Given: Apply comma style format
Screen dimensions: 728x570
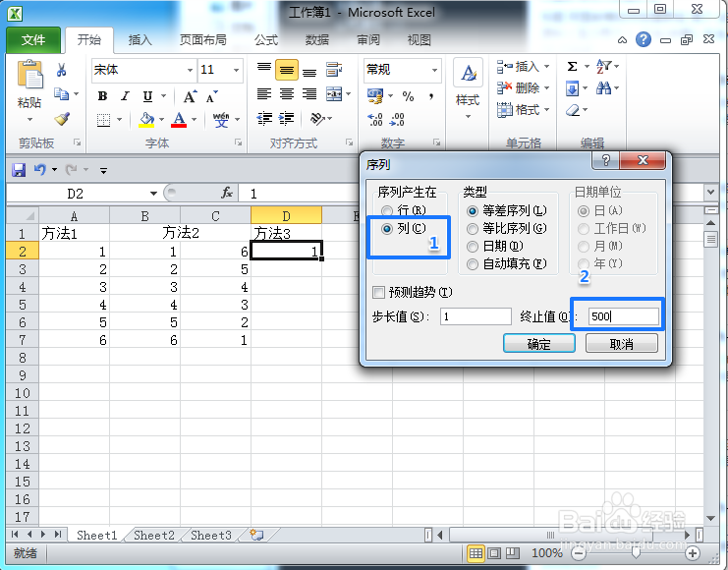Looking at the screenshot, I should pos(431,96).
